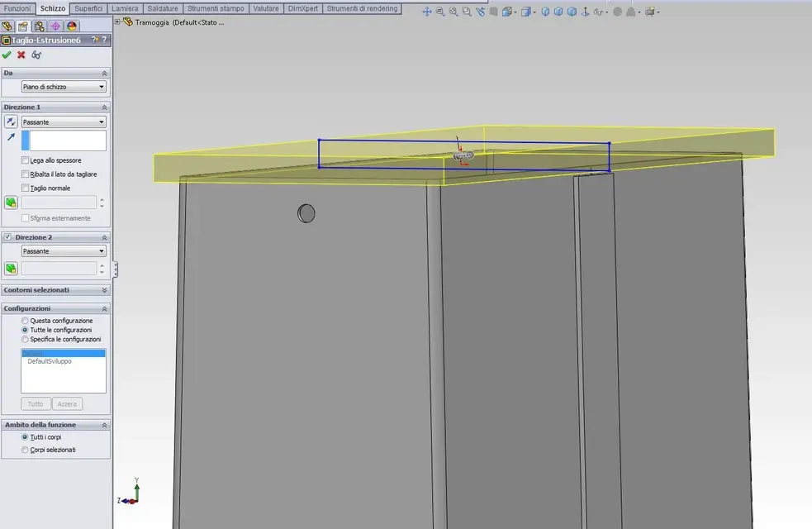Open the Display Style cube icon

coord(527,12)
